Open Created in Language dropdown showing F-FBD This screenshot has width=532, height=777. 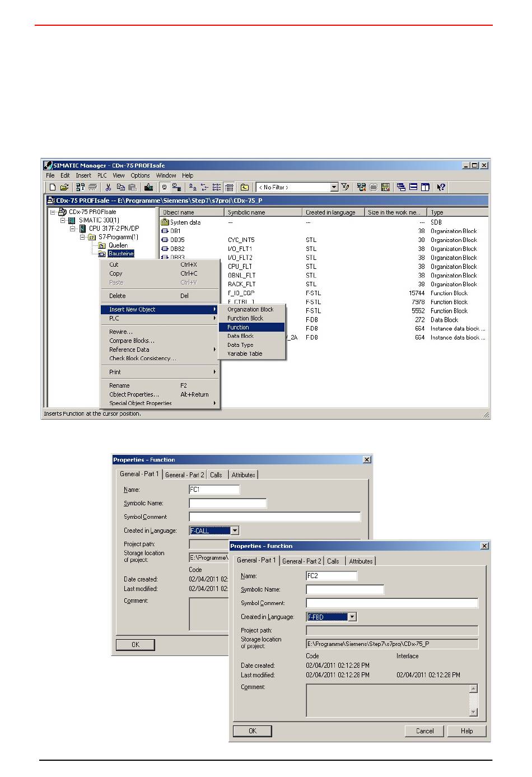(x=352, y=617)
